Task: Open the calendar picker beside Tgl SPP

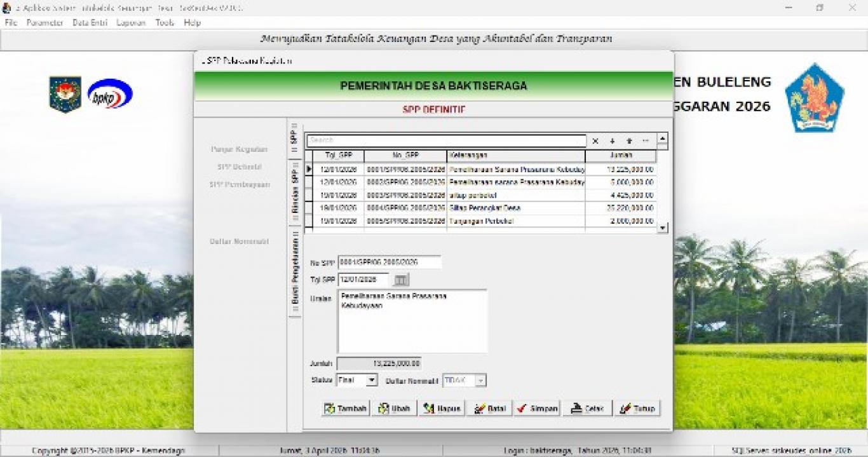Action: tap(401, 280)
